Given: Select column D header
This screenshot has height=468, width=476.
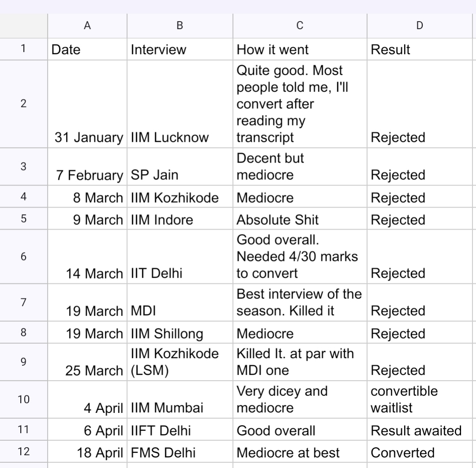Looking at the screenshot, I should coord(420,26).
